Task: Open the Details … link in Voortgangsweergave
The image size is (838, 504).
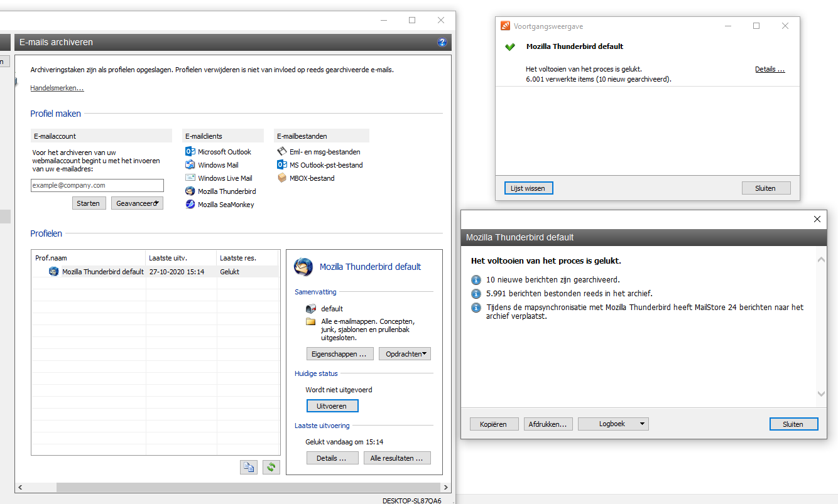Action: coord(770,69)
